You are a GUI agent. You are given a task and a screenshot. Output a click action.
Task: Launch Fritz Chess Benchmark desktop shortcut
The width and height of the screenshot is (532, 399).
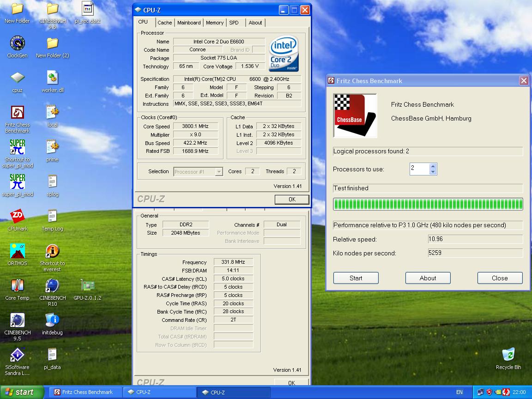pyautogui.click(x=17, y=119)
